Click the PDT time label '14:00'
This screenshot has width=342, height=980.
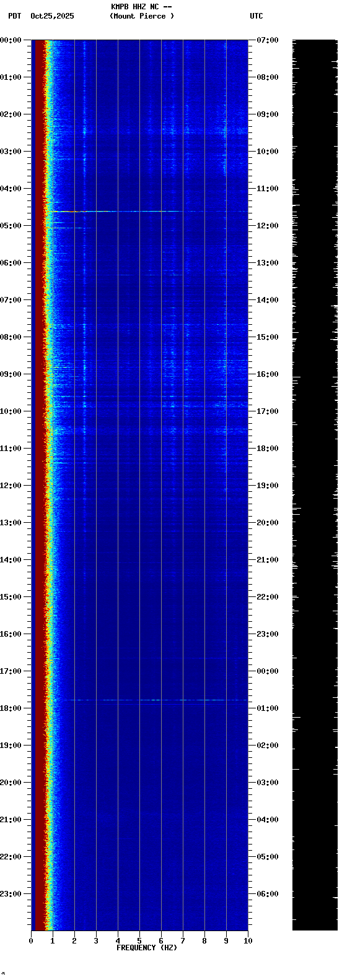tap(11, 560)
